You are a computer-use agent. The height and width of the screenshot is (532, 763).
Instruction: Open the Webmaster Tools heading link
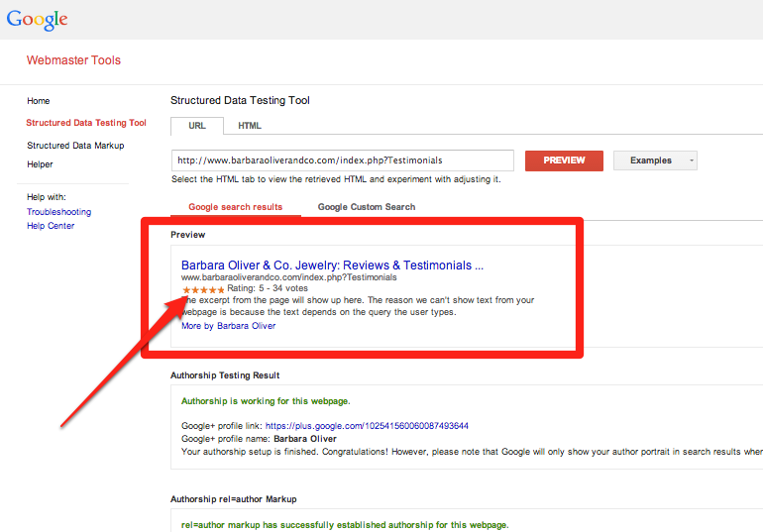tap(73, 60)
